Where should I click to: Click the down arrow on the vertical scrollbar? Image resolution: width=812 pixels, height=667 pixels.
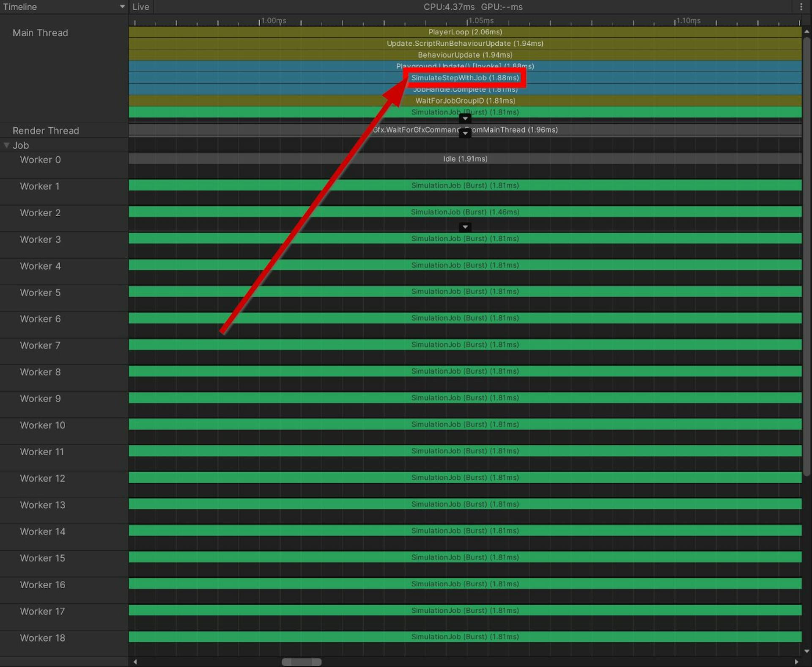(807, 652)
